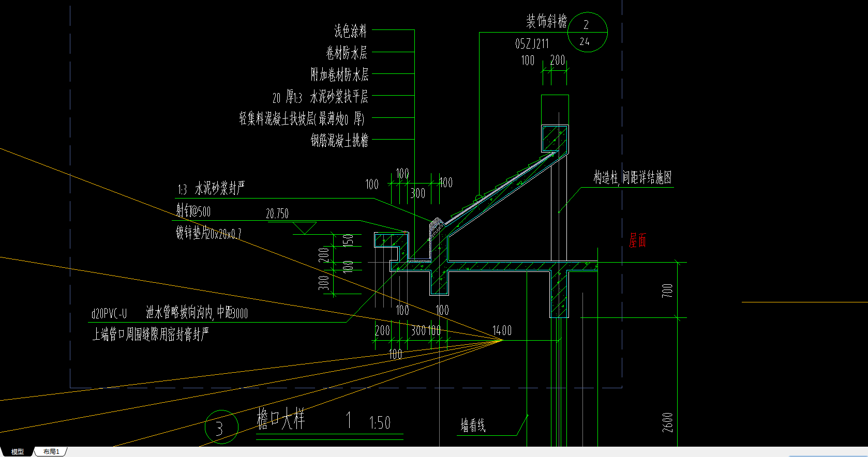Select the 1:50 scale text

tap(379, 423)
